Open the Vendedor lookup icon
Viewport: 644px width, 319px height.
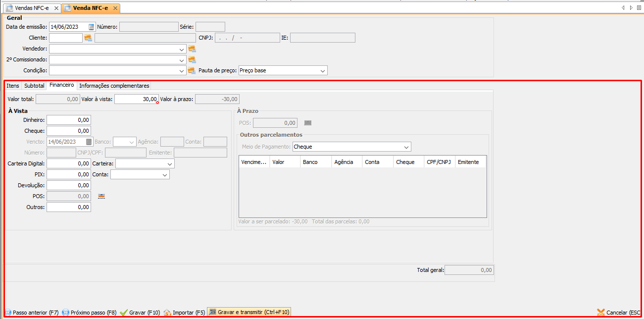(192, 49)
